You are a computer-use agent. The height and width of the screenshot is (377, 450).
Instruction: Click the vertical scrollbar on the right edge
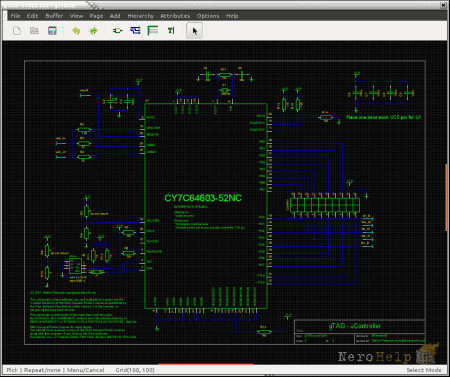446,197
